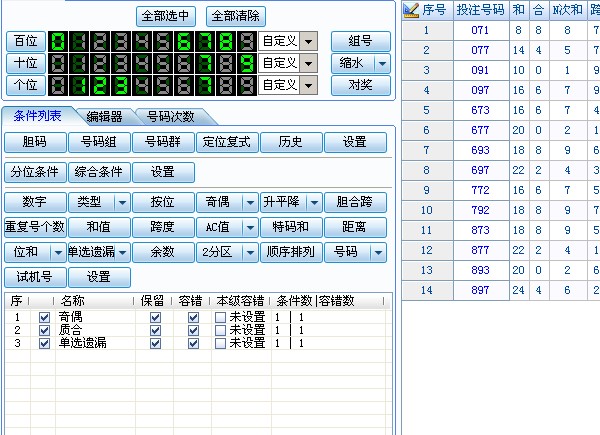Click the 试机号 button
The width and height of the screenshot is (600, 435).
35,277
